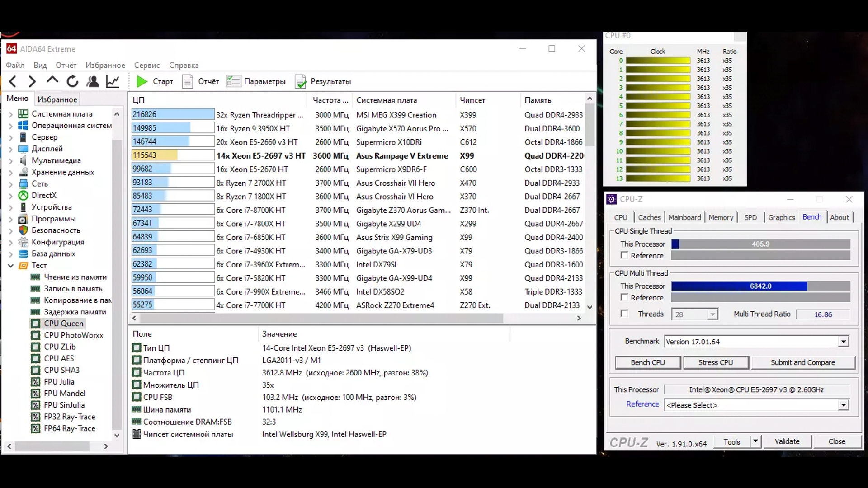The image size is (868, 488).
Task: Click the user profile icon in the toolbar
Action: tap(93, 81)
